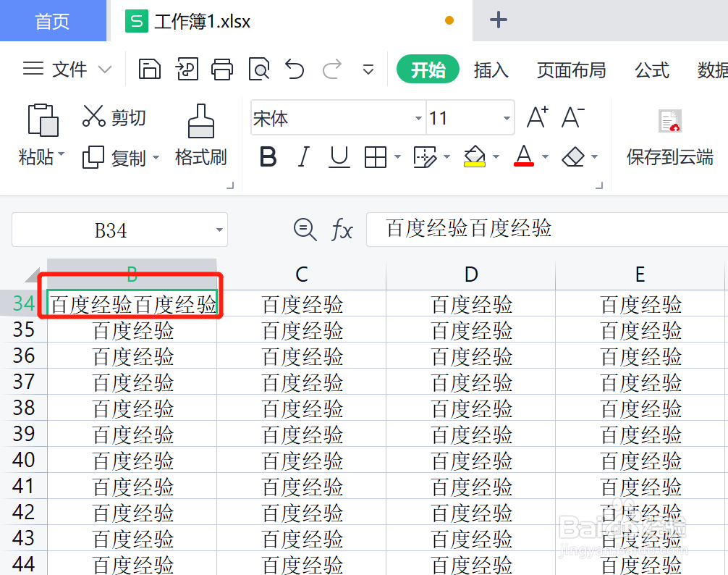Click the magnifier search icon beside formula bar
The height and width of the screenshot is (575, 728).
pos(305,230)
